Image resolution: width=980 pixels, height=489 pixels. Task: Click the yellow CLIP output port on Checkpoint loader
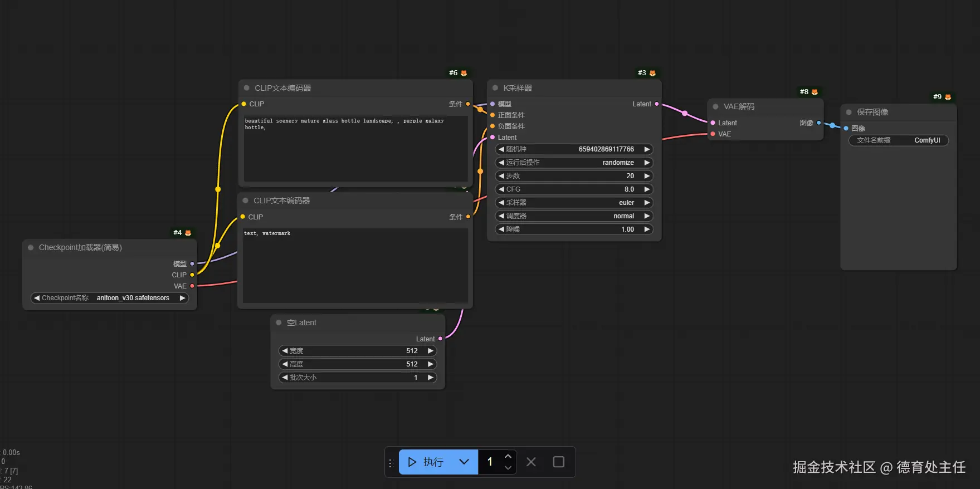click(192, 275)
